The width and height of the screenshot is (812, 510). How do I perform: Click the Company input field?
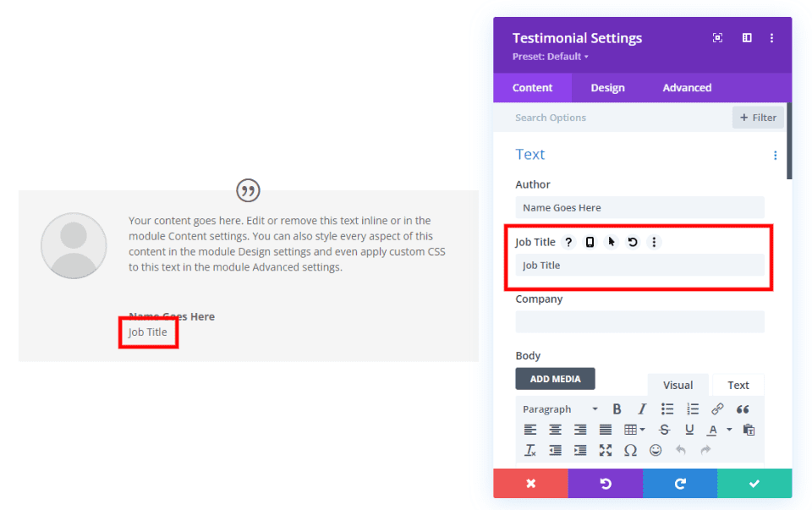639,321
